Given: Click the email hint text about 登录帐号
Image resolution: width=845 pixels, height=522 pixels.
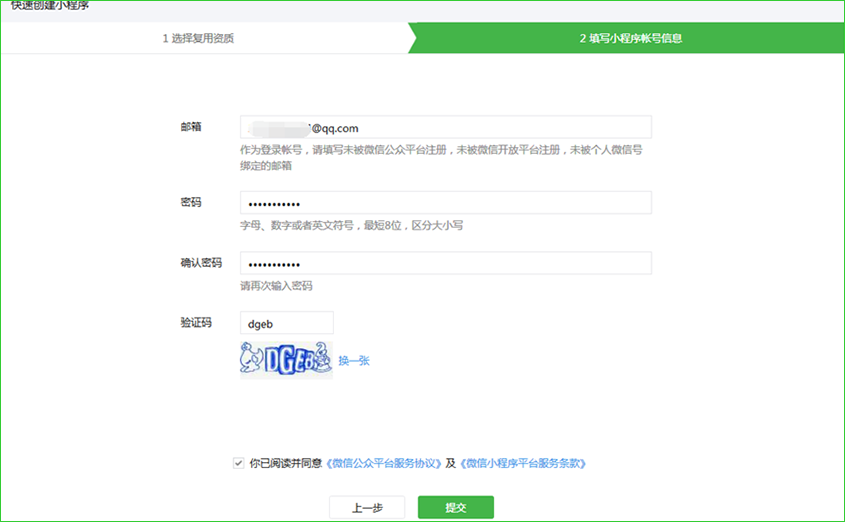Looking at the screenshot, I should click(x=440, y=150).
